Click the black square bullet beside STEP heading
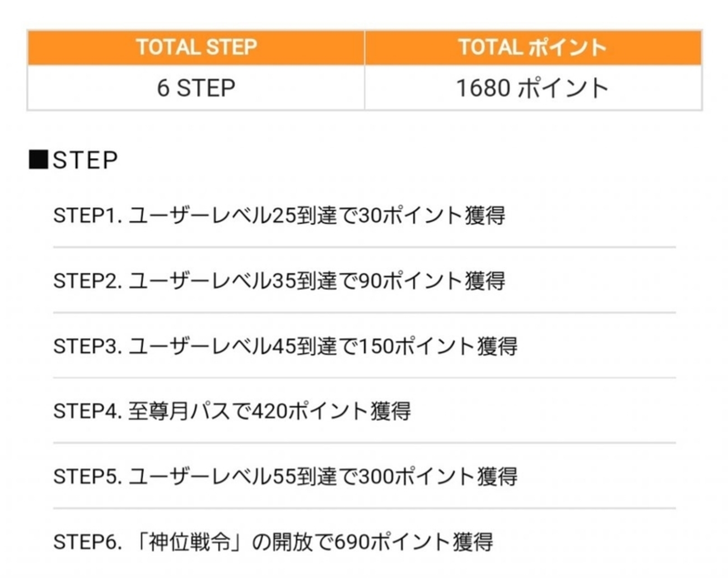This screenshot has width=728, height=578. pos(38,160)
